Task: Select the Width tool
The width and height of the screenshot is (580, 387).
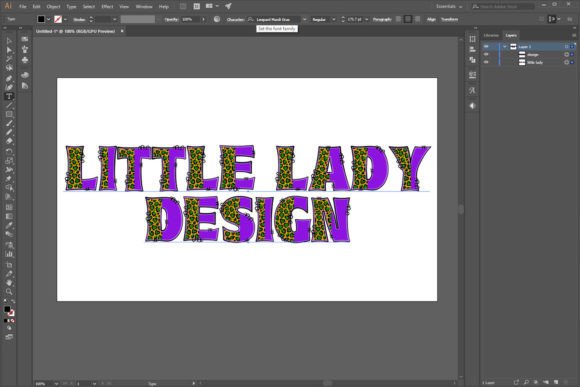Action: point(9,169)
